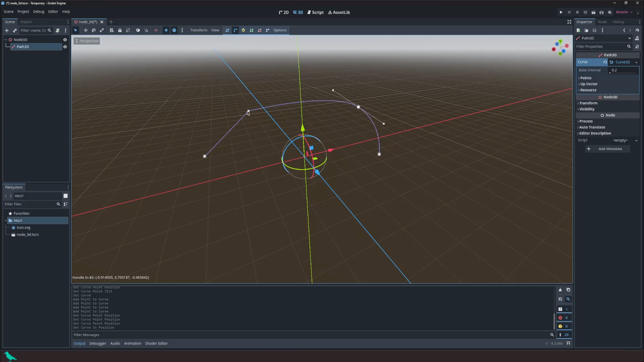This screenshot has width=644, height=362.
Task: Toggle editor messages filter showing 29
Action: (564, 335)
